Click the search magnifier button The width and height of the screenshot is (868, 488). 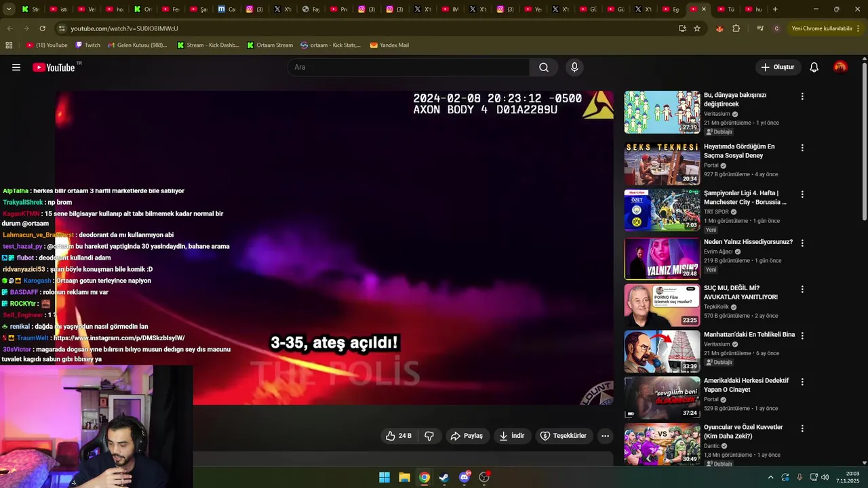pos(544,67)
